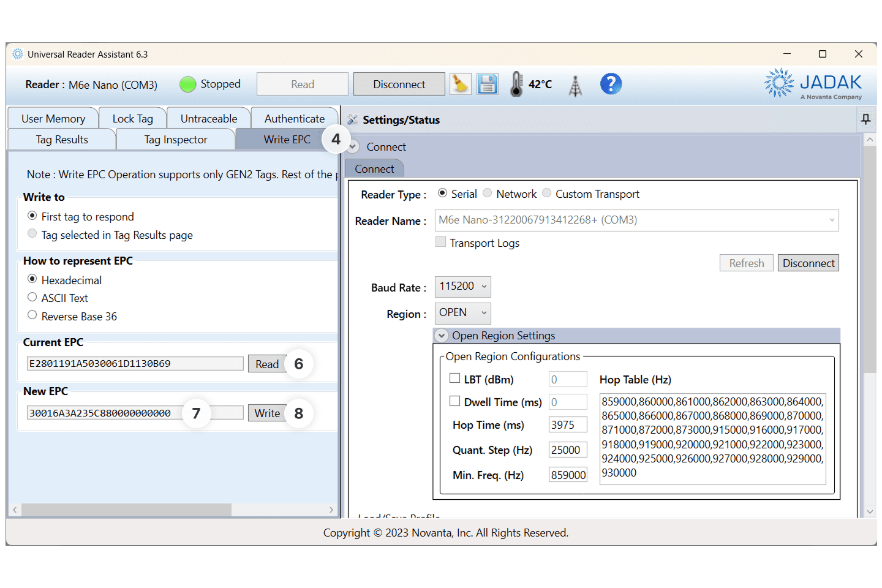Open the Reader Name dropdown

(637, 221)
